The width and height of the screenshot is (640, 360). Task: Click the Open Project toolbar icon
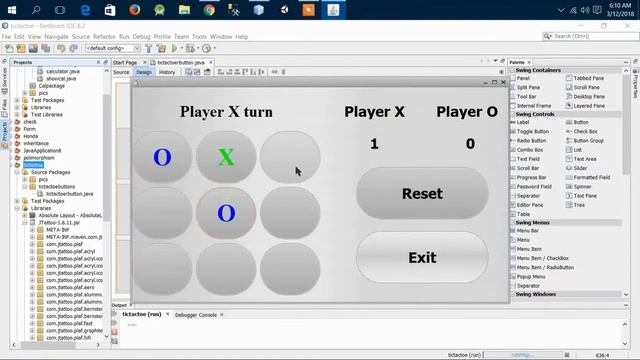33,49
